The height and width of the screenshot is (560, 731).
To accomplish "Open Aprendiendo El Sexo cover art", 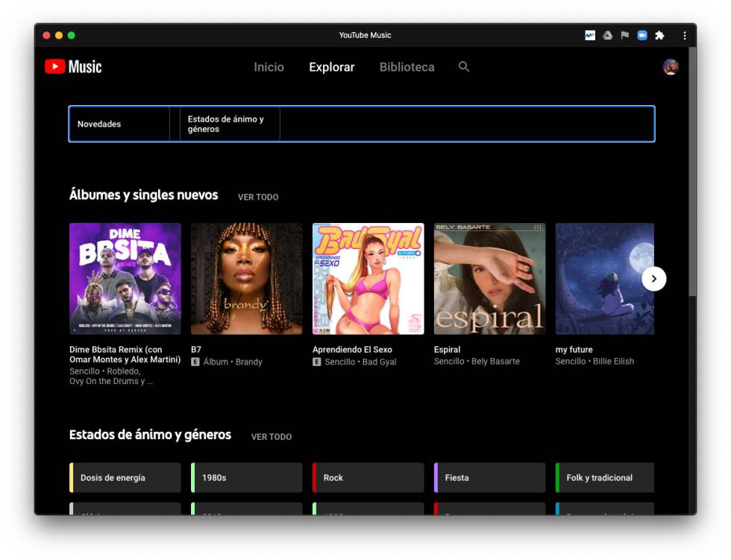I will (368, 279).
